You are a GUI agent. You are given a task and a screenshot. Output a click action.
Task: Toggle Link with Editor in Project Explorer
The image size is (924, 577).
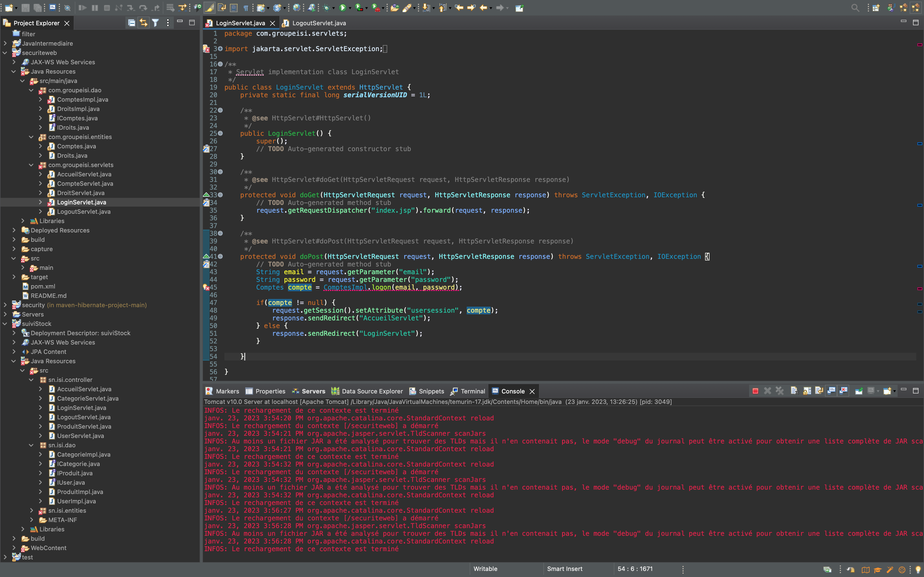click(x=143, y=23)
